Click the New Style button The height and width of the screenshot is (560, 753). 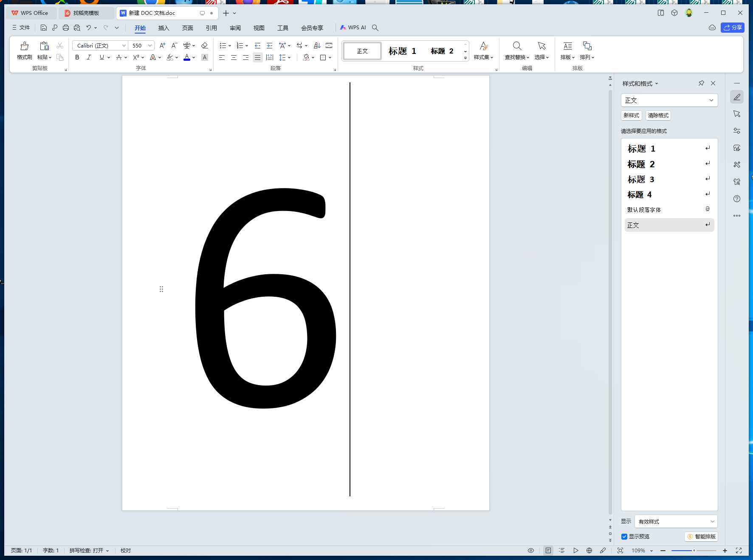click(631, 115)
